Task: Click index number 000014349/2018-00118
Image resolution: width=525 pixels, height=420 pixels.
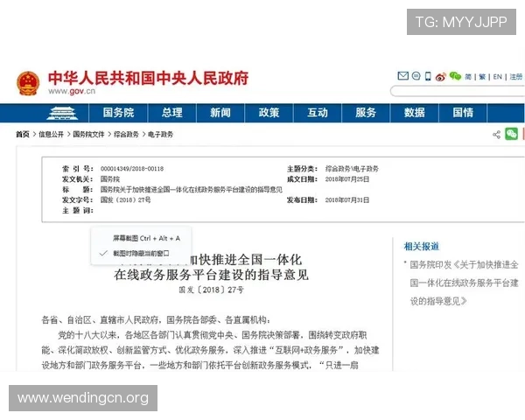Action: (132, 169)
